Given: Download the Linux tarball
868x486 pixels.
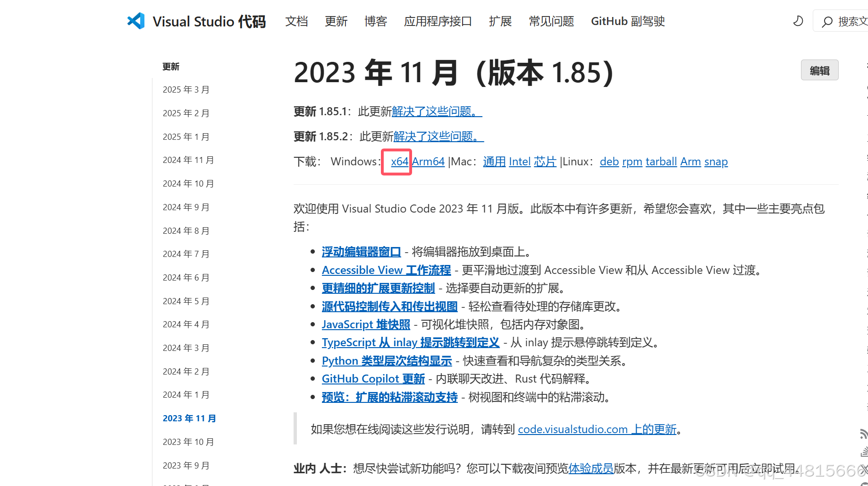Looking at the screenshot, I should 661,162.
